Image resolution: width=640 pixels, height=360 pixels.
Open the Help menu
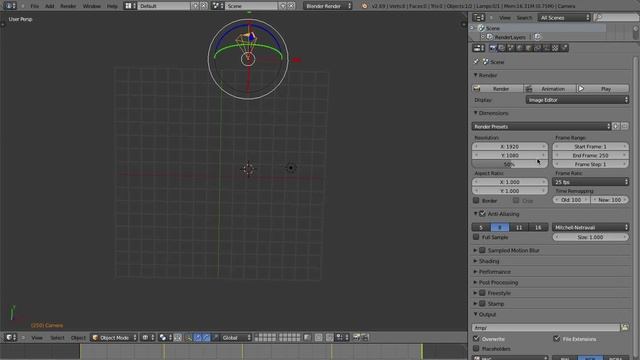112,6
